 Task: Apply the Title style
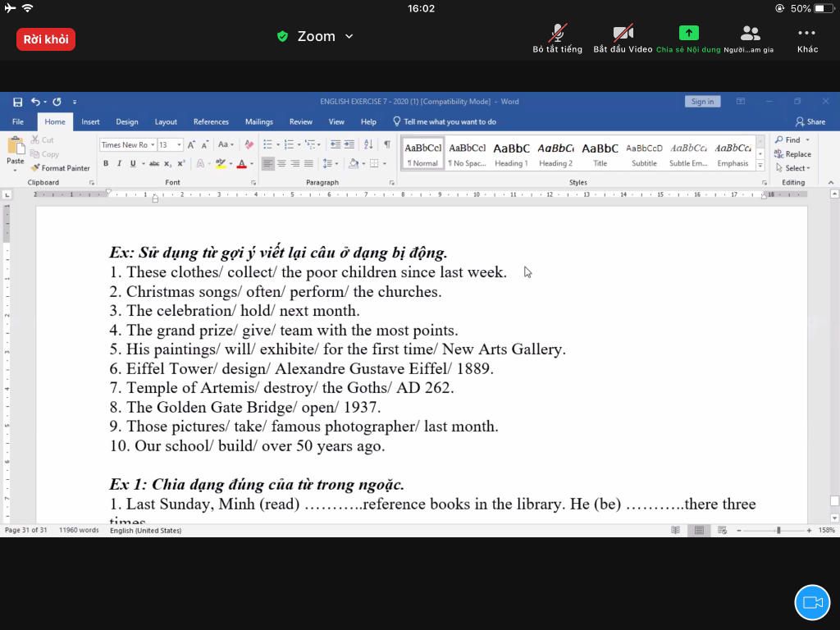pos(600,154)
